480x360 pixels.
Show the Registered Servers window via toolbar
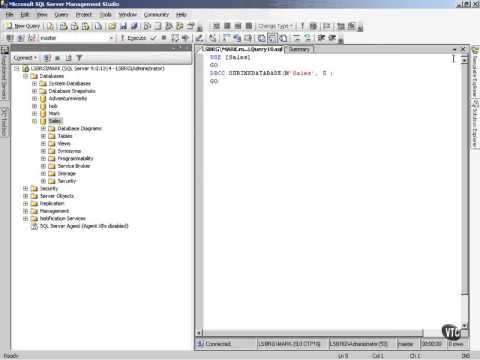(147, 26)
